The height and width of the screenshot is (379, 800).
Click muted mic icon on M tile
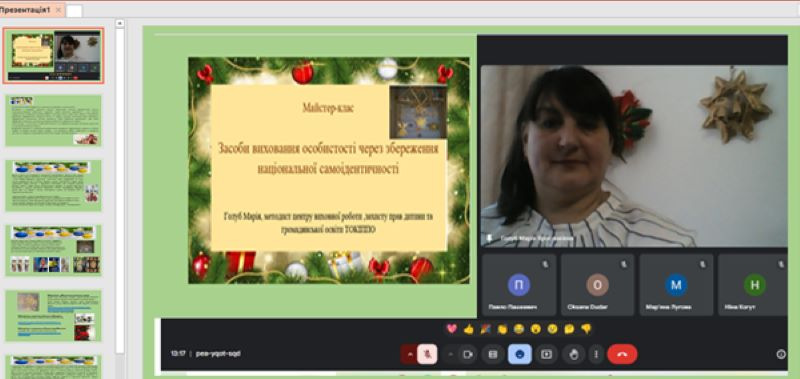pos(703,264)
